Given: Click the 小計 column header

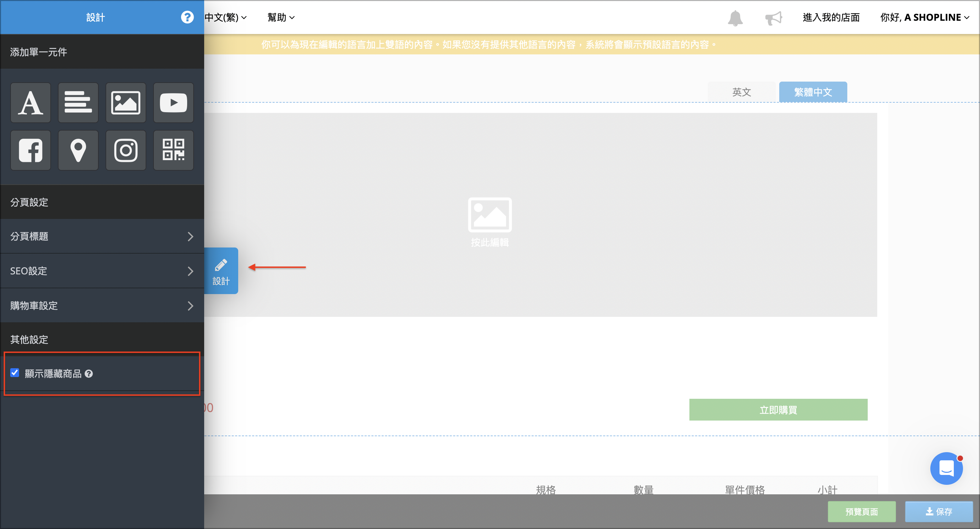Looking at the screenshot, I should pos(828,490).
